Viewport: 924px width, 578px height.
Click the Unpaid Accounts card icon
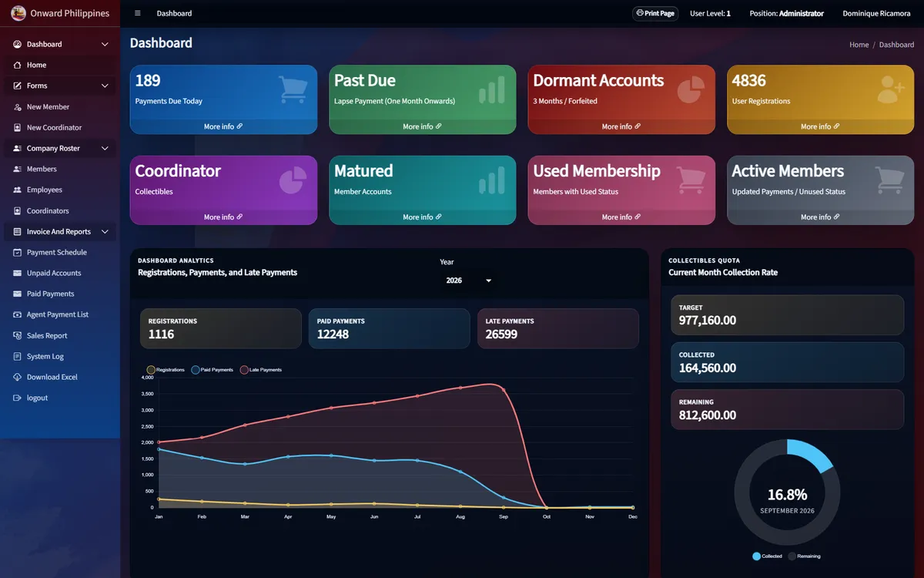[17, 273]
